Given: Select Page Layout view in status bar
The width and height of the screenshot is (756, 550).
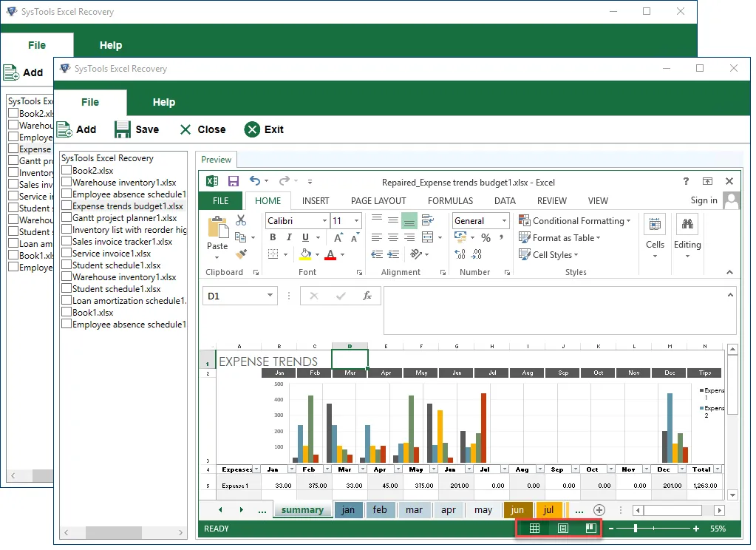Looking at the screenshot, I should pos(563,529).
